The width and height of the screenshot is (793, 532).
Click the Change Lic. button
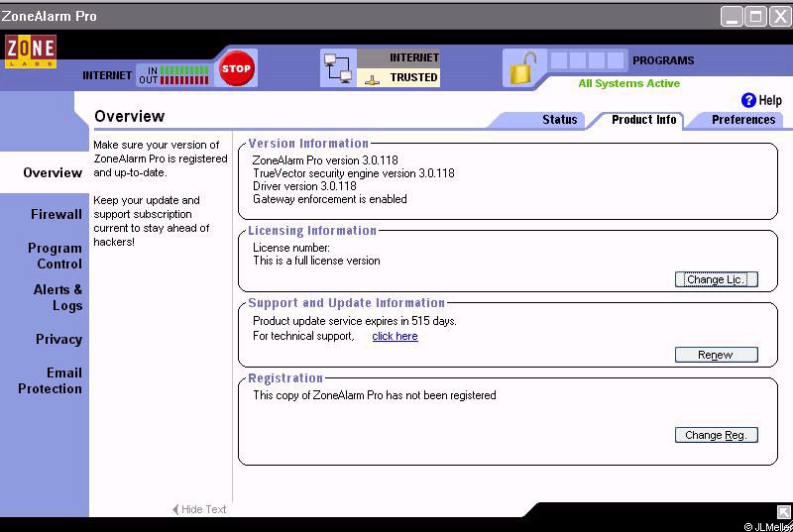click(716, 279)
